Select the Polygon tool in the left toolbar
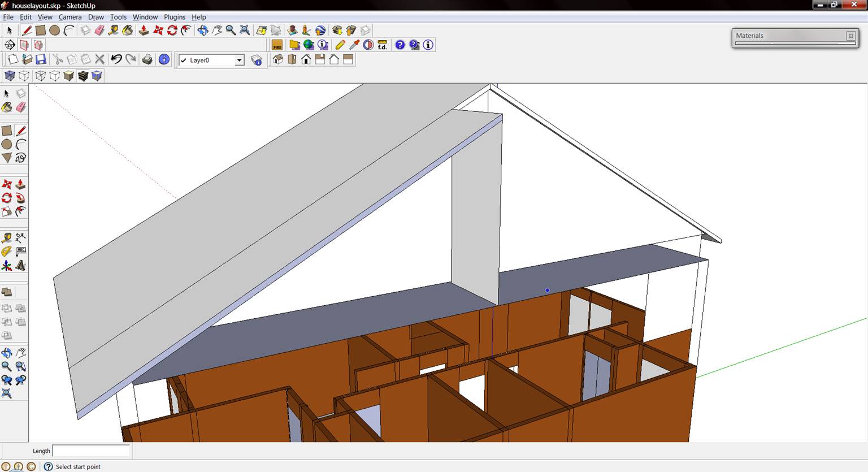Image resolution: width=868 pixels, height=472 pixels. (7, 158)
